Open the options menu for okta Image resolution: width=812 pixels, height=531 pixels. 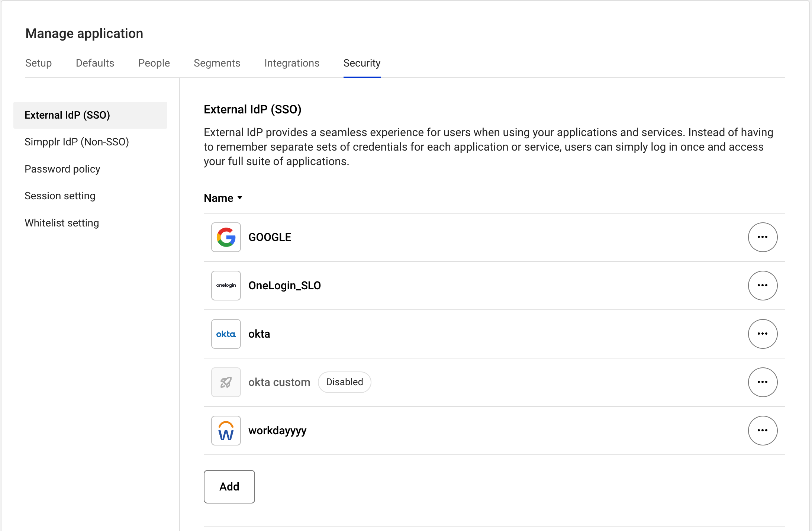763,334
